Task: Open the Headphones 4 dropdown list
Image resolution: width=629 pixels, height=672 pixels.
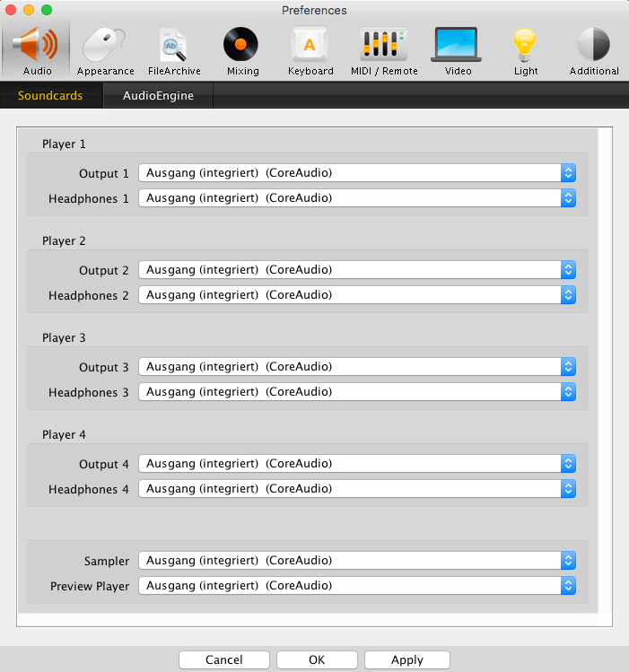Action: [356, 489]
